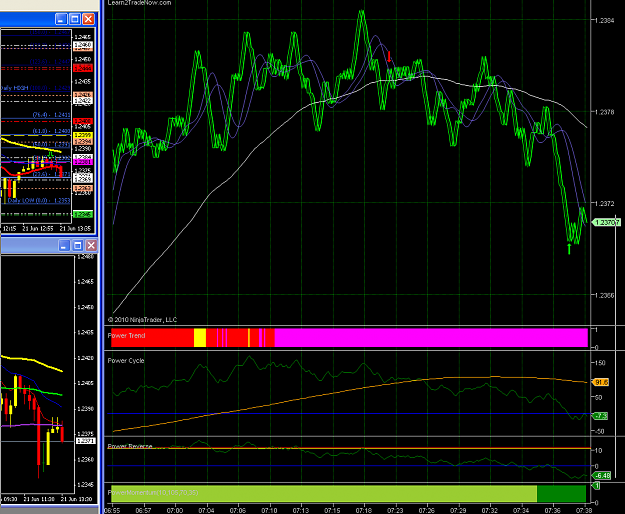Screen dimensions: 625x514
Task: Click the green -7.3 Power Cycle marker
Action: coord(600,416)
